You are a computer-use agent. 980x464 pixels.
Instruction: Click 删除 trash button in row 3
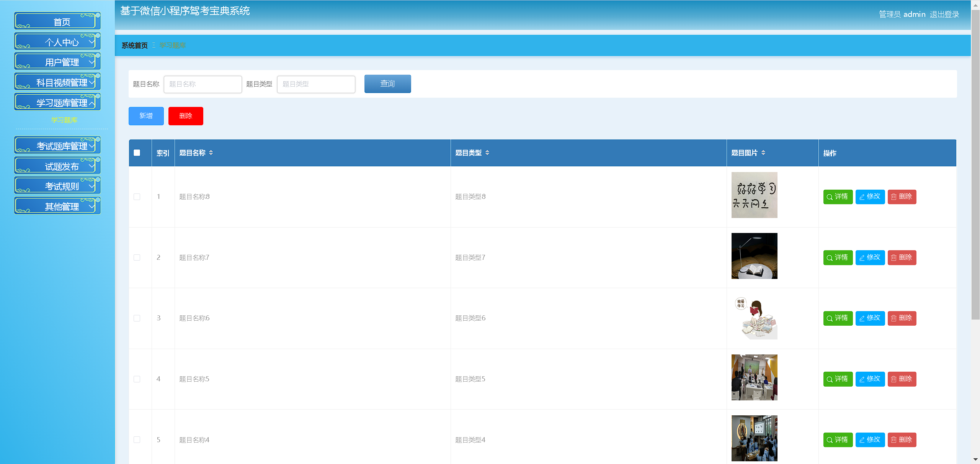(x=902, y=318)
